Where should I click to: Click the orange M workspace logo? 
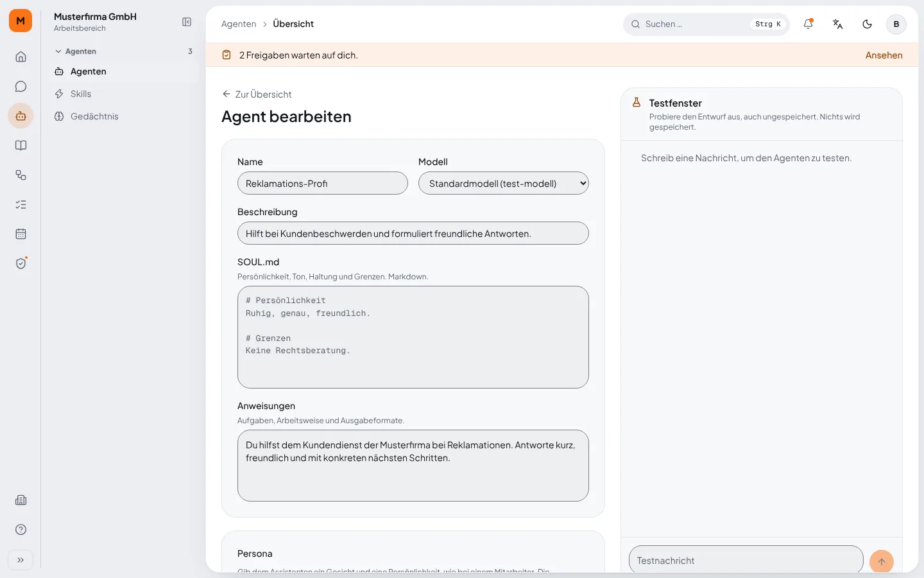point(21,21)
